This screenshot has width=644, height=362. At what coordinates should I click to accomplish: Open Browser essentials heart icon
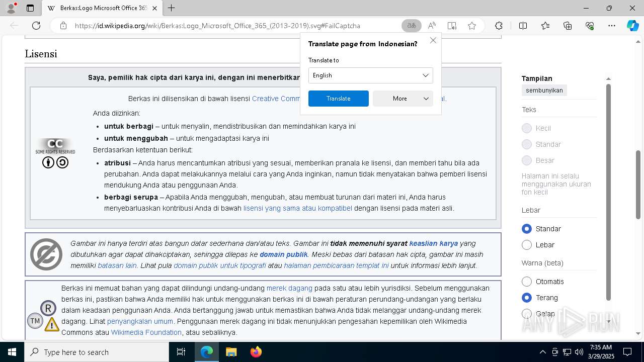point(590,26)
